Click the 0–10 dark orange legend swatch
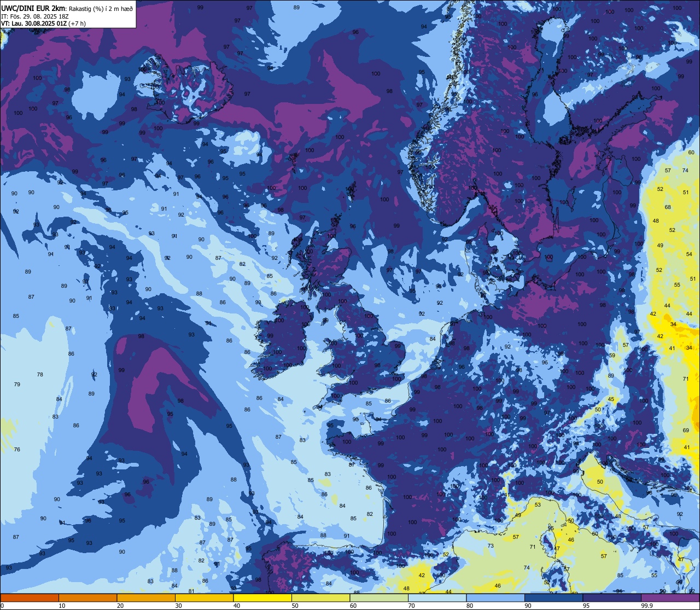Image resolution: width=700 pixels, height=610 pixels. pos(30,597)
